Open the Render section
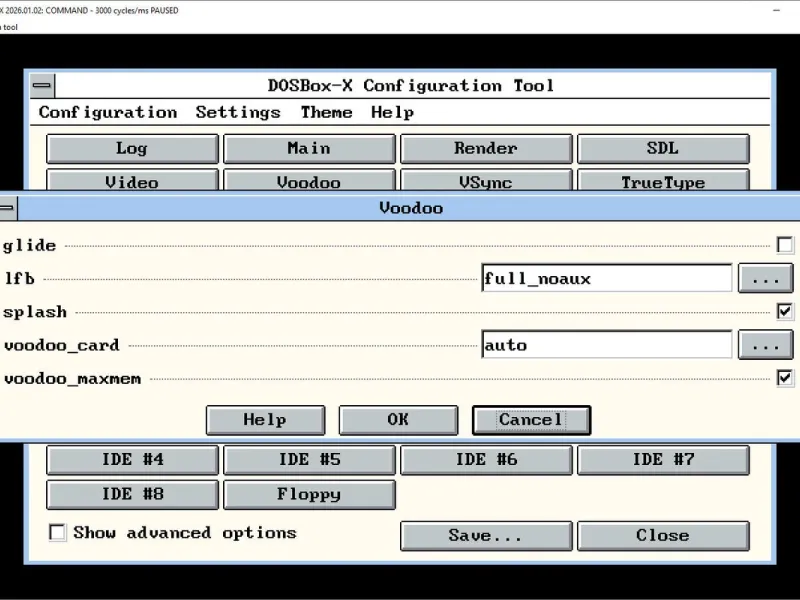 point(486,148)
